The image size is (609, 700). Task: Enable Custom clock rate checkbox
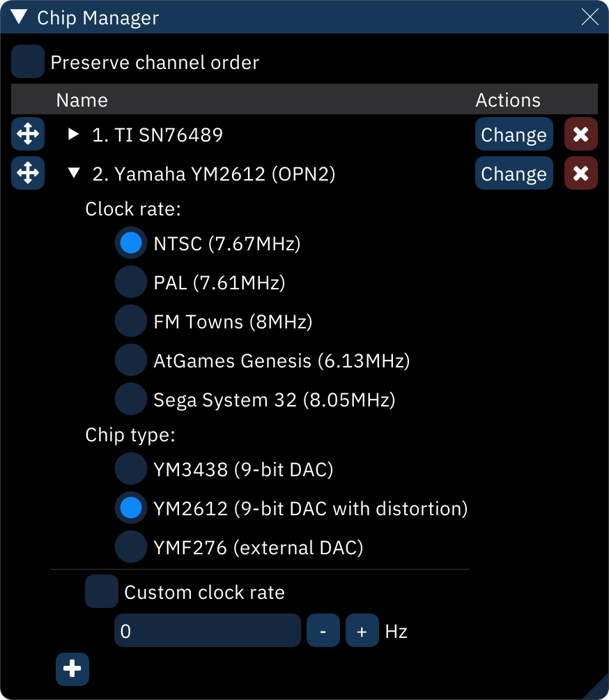[x=102, y=592]
